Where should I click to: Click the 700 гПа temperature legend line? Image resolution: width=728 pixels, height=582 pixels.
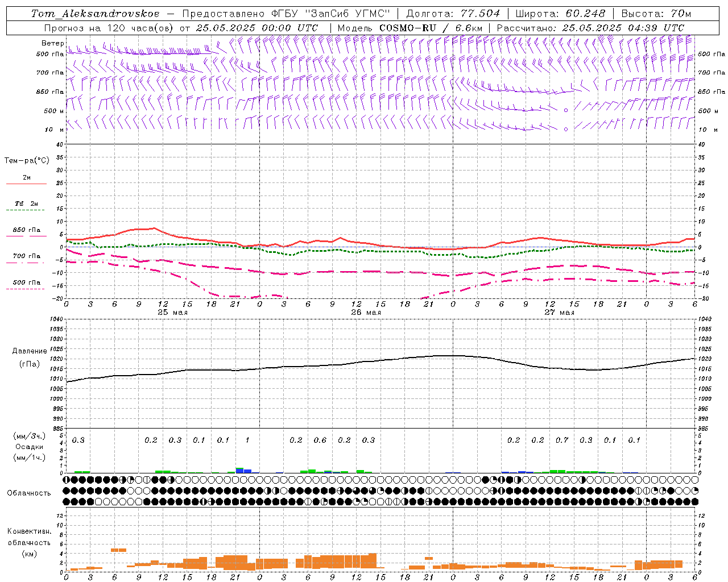[x=26, y=262]
